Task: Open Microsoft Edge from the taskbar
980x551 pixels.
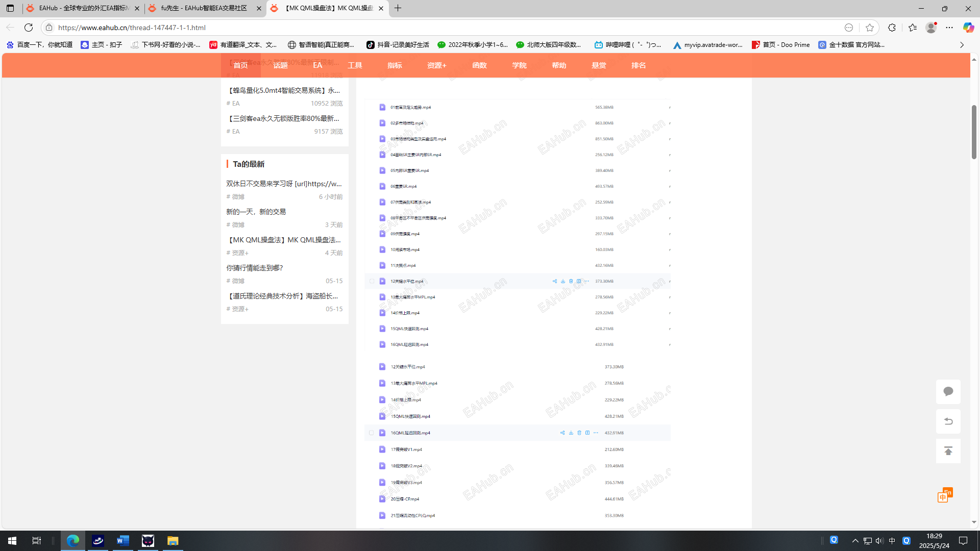Action: [x=73, y=541]
